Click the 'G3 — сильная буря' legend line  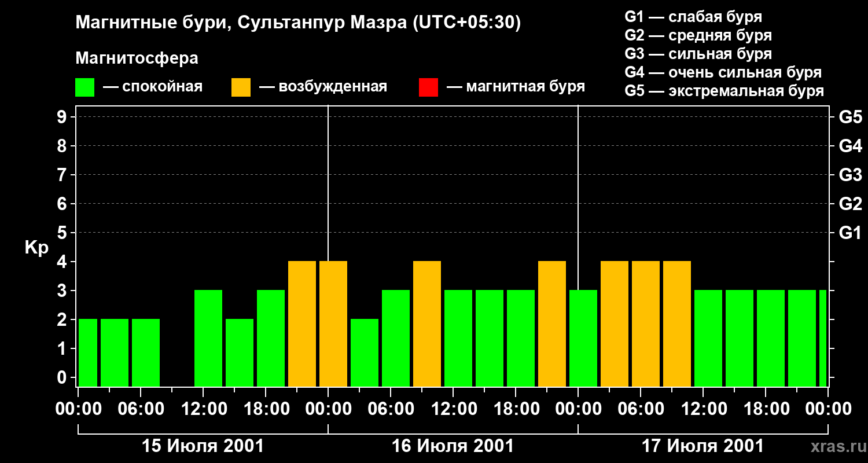point(698,54)
